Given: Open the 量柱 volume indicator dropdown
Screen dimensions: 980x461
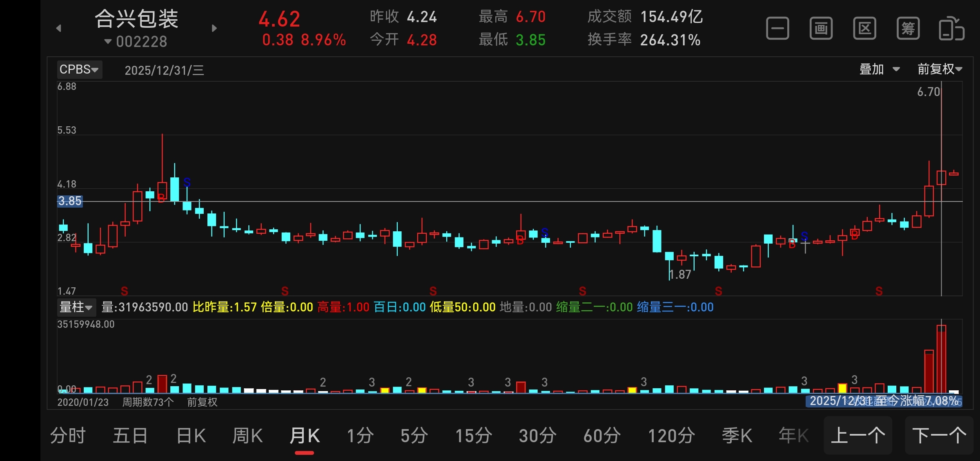Looking at the screenshot, I should (x=76, y=307).
